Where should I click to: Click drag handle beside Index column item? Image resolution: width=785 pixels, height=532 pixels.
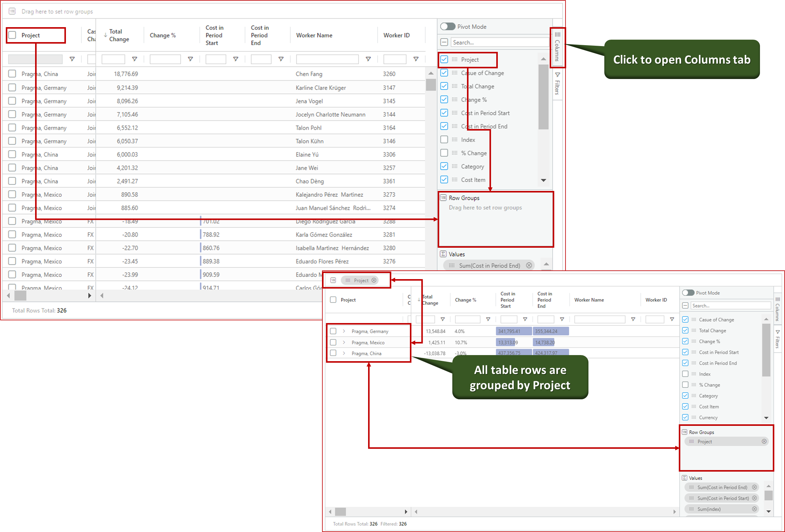click(x=455, y=139)
